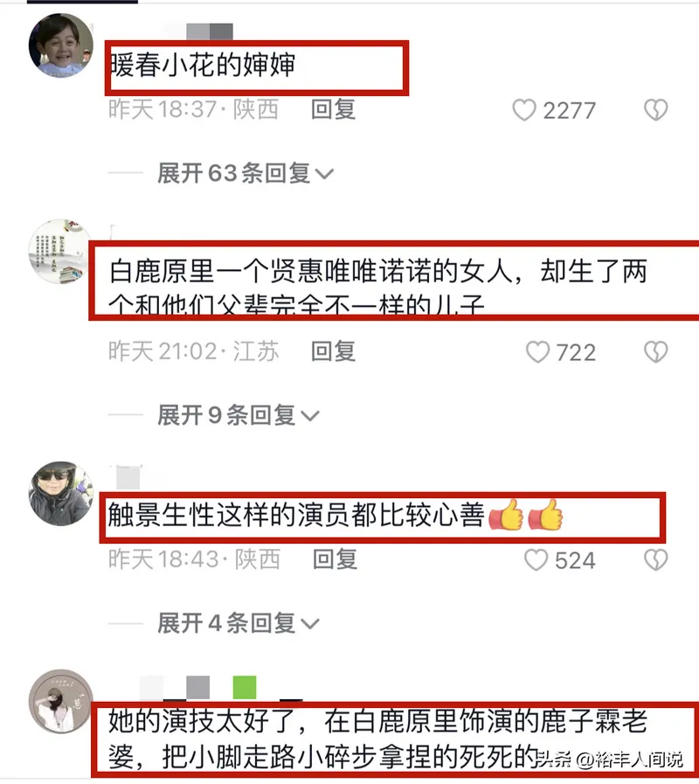Open the white-clothed girl avatar profile
Screen dimensions: 699x784
click(60, 702)
